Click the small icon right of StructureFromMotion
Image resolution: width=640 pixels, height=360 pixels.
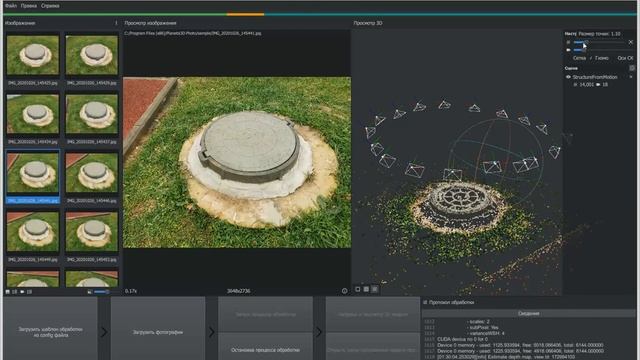coord(631,77)
